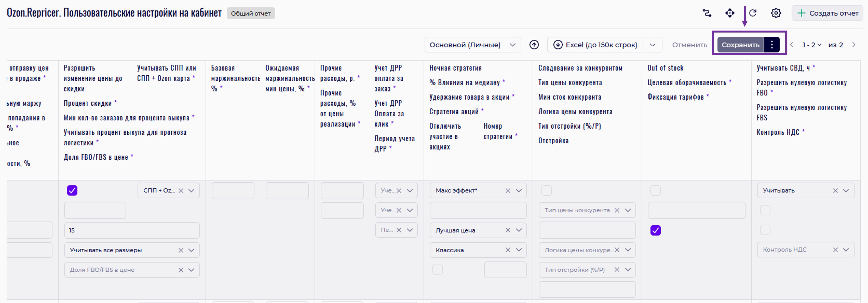Click the input field containing 15
The width and height of the screenshot is (868, 303).
[x=132, y=230]
